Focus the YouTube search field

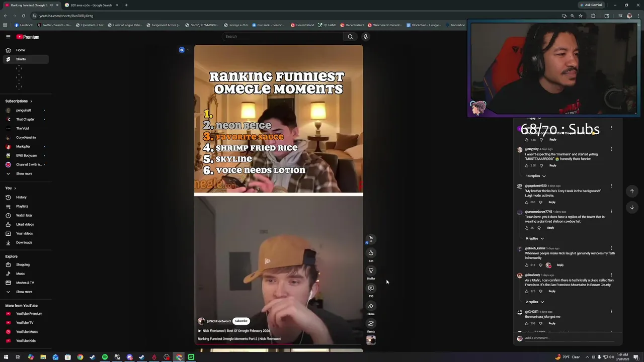[x=283, y=36]
